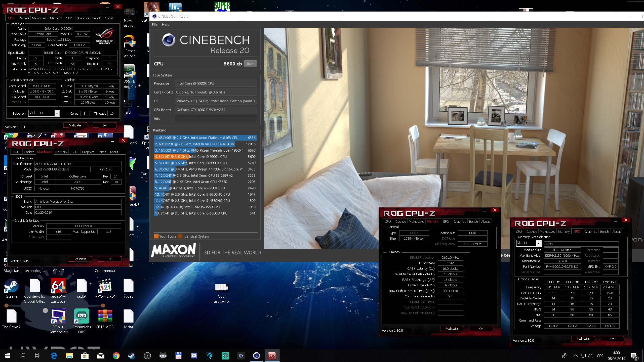Viewport: 644px width, 362px height.
Task: Click the volume speaker tray icon
Action: (590, 355)
